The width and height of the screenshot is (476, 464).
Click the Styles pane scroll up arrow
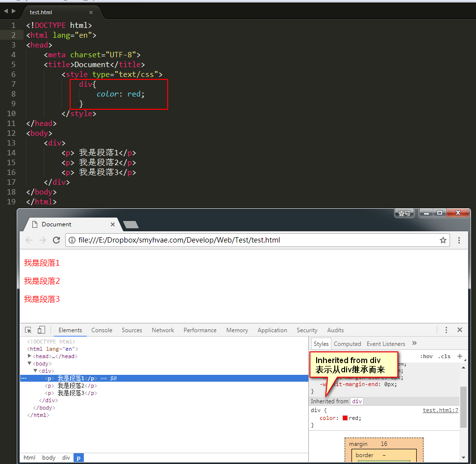[x=463, y=367]
